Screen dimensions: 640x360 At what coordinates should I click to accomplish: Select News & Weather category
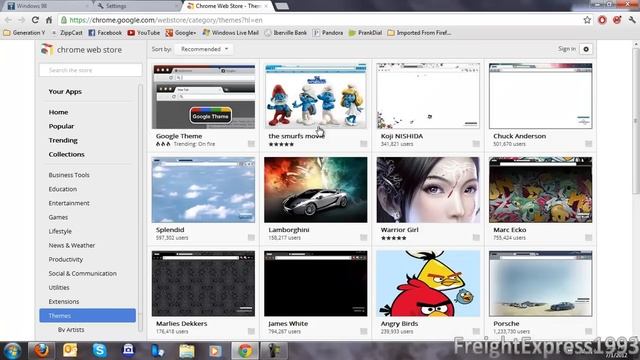click(72, 245)
